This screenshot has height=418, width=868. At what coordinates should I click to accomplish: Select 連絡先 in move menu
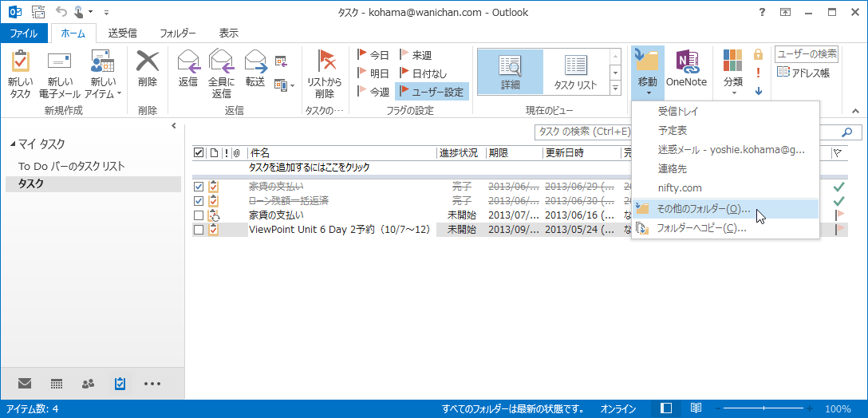[x=725, y=169]
